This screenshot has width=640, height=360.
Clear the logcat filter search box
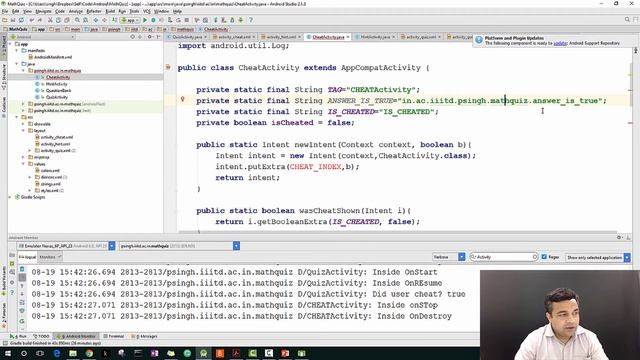click(535, 257)
